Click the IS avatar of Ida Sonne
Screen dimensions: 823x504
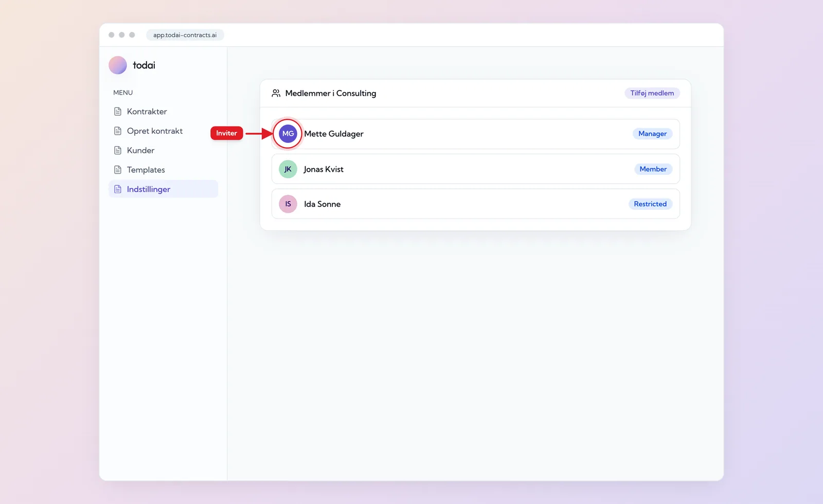pyautogui.click(x=288, y=204)
